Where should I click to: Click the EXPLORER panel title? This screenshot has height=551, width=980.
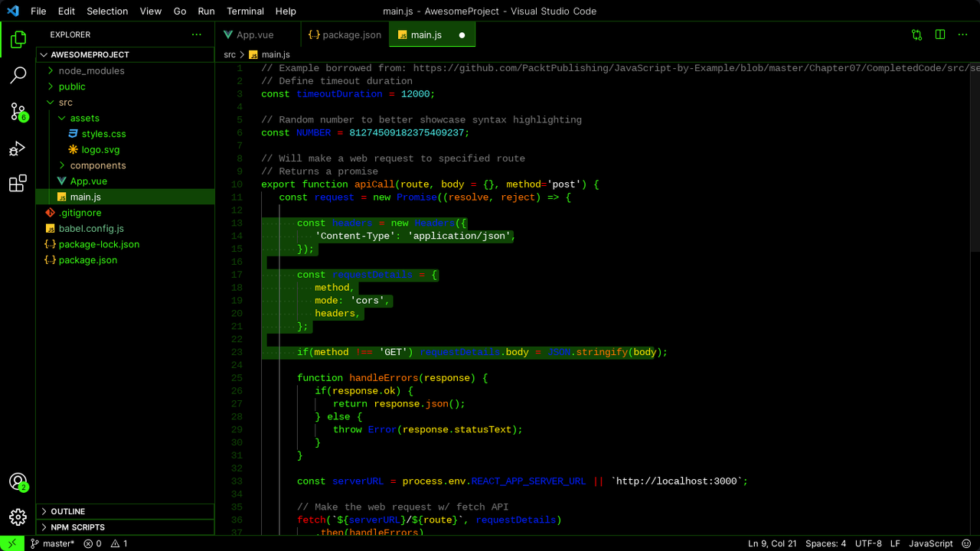70,34
